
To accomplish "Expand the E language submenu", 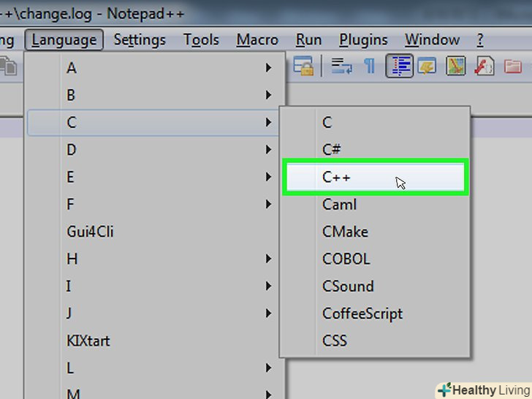I will (153, 177).
